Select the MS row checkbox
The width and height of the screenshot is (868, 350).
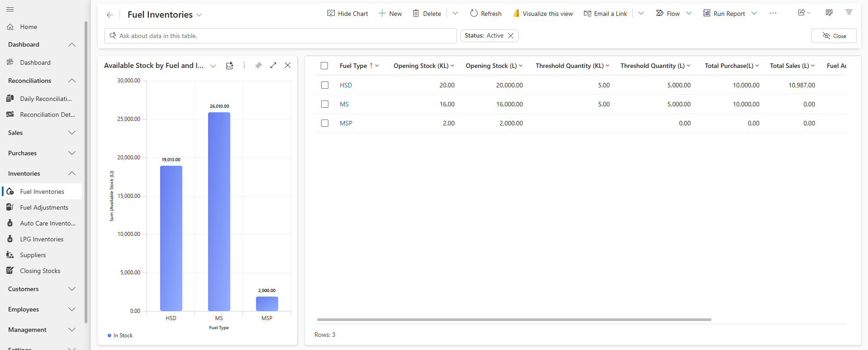(325, 104)
